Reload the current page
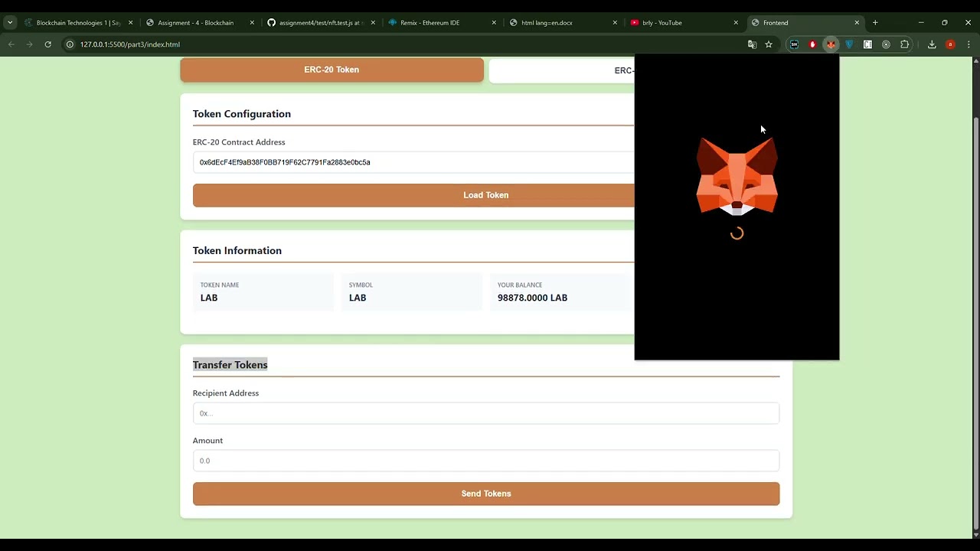The height and width of the screenshot is (551, 980). (x=47, y=44)
